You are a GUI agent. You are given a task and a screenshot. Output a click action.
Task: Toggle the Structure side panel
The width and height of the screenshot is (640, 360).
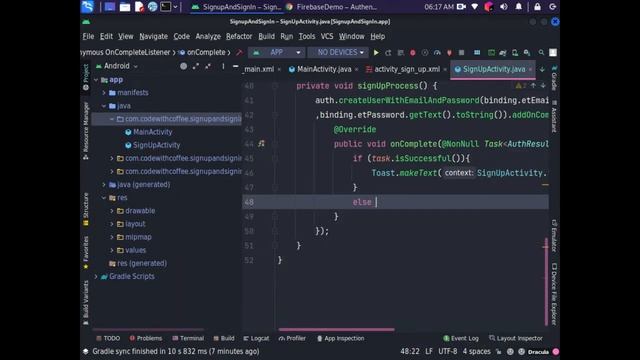coord(86,209)
